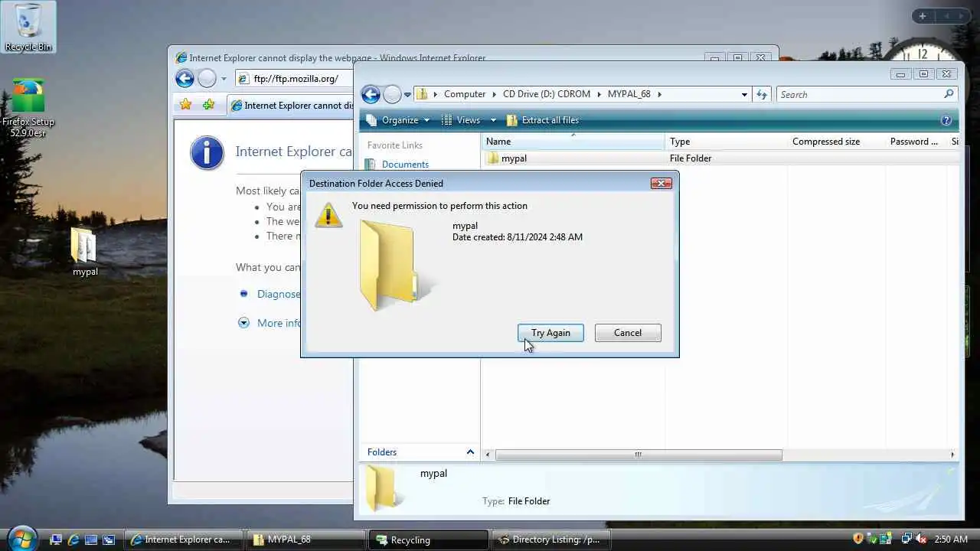This screenshot has width=980, height=551.
Task: Sort by Name column header
Action: coord(573,142)
